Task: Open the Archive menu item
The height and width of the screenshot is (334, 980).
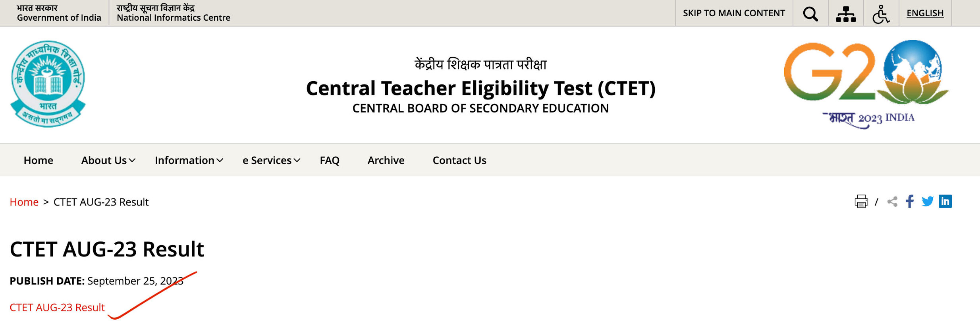Action: (385, 160)
